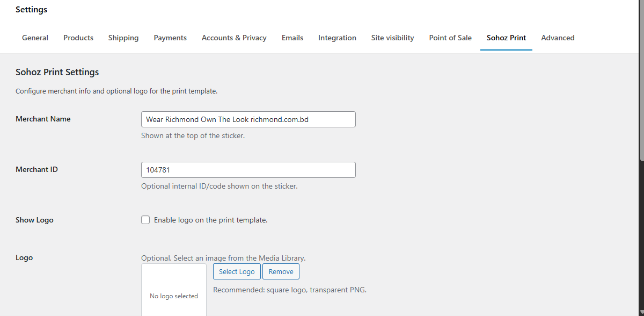Image resolution: width=644 pixels, height=316 pixels.
Task: Open the Advanced settings tab
Action: coord(558,38)
